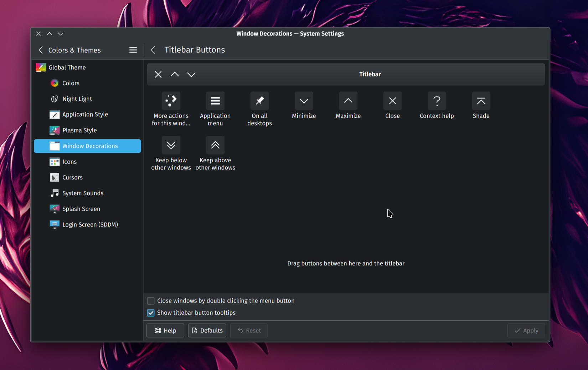Go back from Colors & Themes

click(x=41, y=50)
